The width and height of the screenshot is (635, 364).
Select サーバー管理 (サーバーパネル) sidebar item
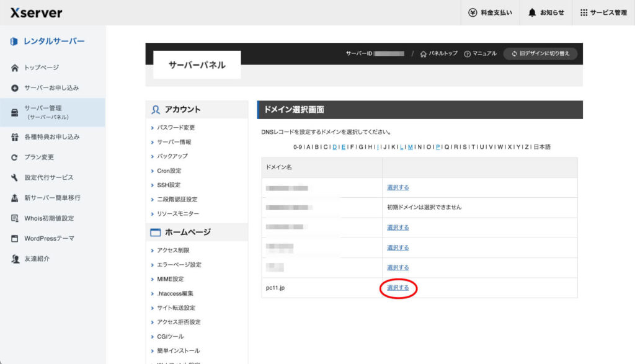[x=53, y=112]
